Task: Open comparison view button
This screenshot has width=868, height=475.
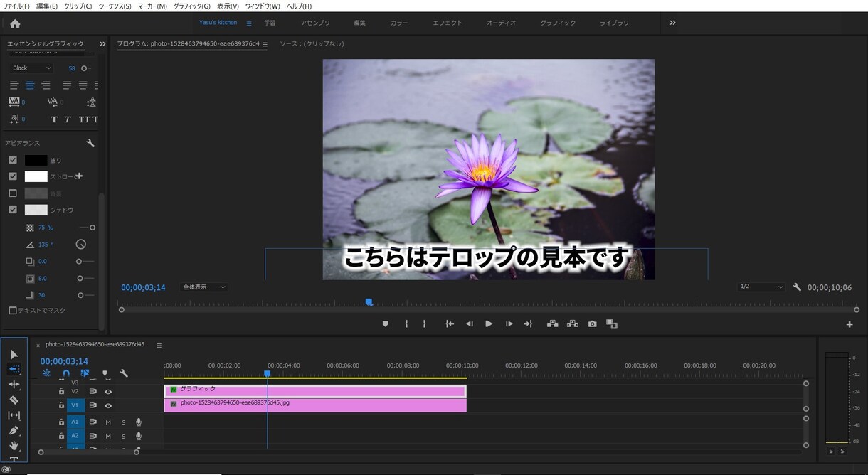Action: tap(612, 324)
